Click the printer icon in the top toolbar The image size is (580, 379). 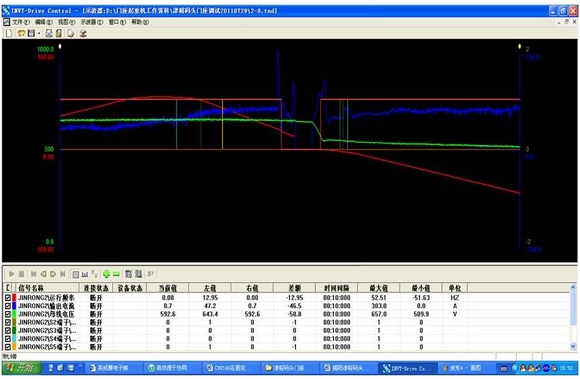(48, 33)
